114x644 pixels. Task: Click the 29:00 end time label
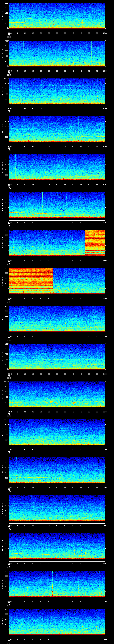click(x=105, y=563)
